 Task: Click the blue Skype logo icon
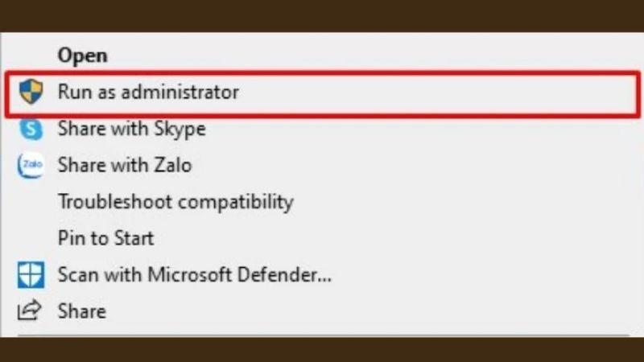coord(31,129)
